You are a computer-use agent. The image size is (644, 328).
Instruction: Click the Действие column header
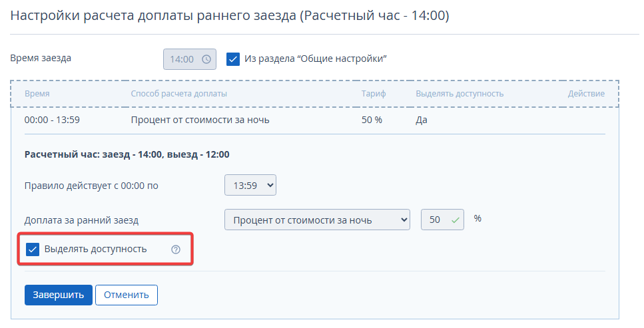(586, 94)
